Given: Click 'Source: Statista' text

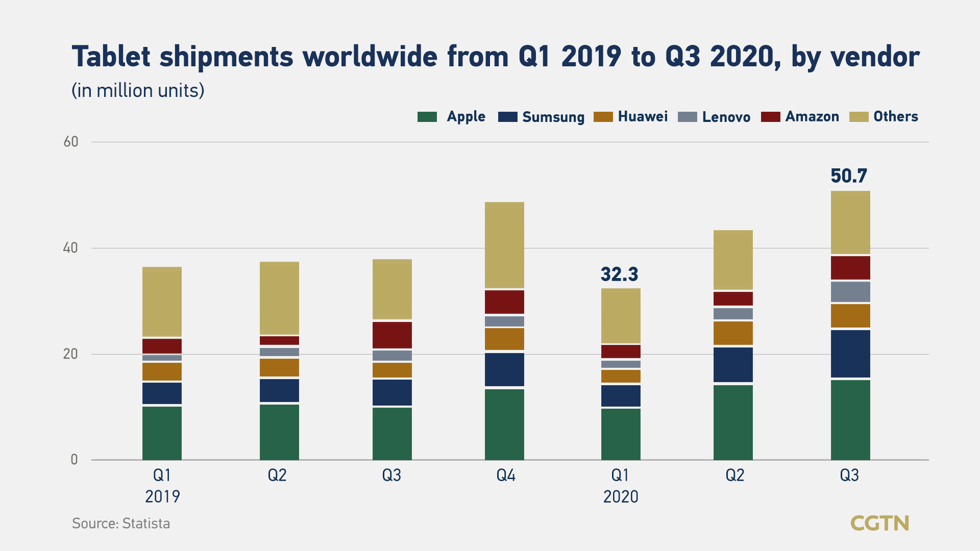Looking at the screenshot, I should click(x=121, y=523).
